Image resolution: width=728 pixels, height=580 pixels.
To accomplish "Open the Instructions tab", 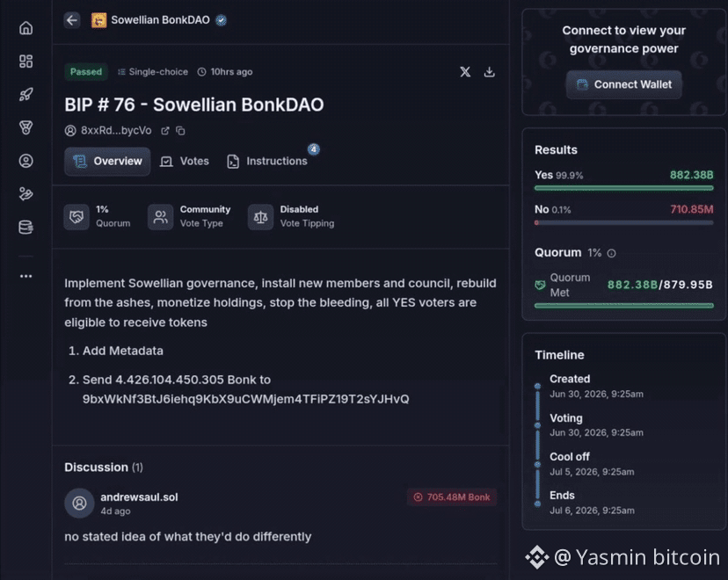I will [x=267, y=162].
